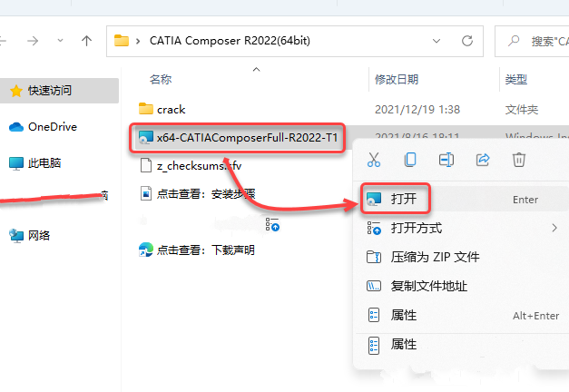
Task: Click the Refresh icon in address bar
Action: [467, 41]
